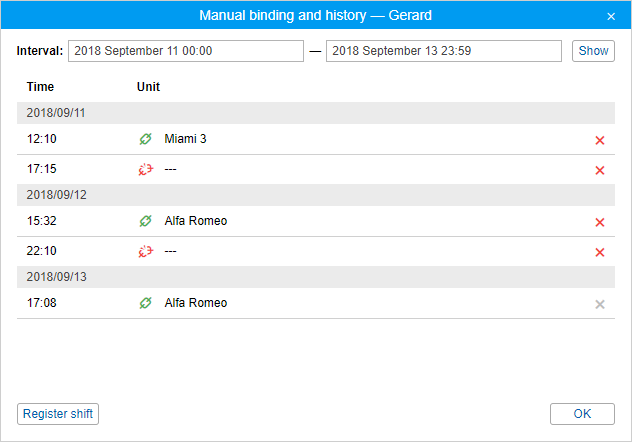Confirm with the OK button
This screenshot has width=632, height=442.
pyautogui.click(x=582, y=414)
